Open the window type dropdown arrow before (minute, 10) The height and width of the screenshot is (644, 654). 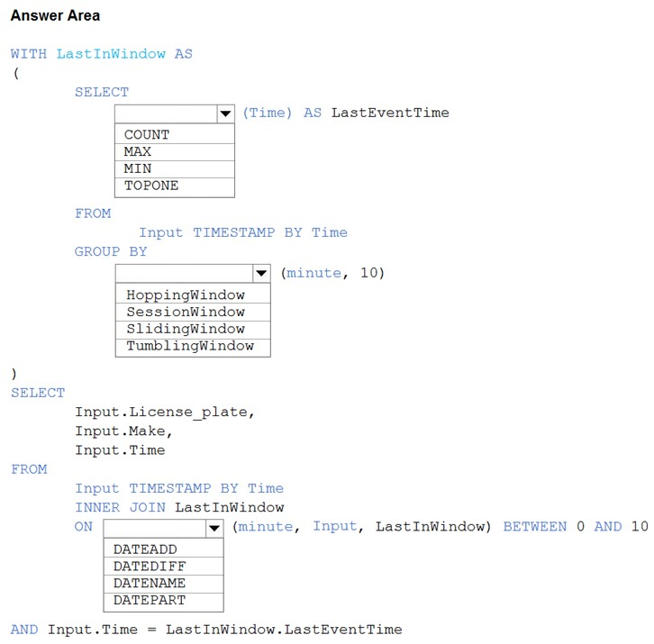(x=261, y=274)
